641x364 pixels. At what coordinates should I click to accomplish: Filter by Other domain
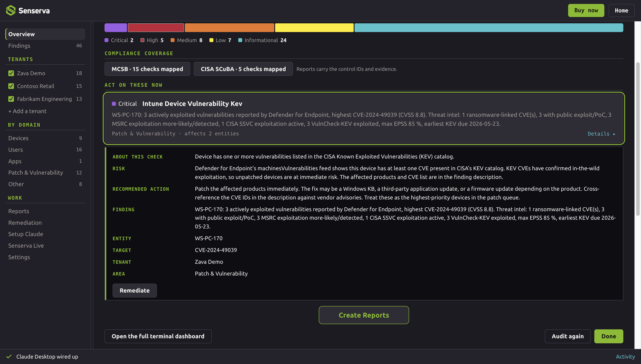pyautogui.click(x=45, y=184)
